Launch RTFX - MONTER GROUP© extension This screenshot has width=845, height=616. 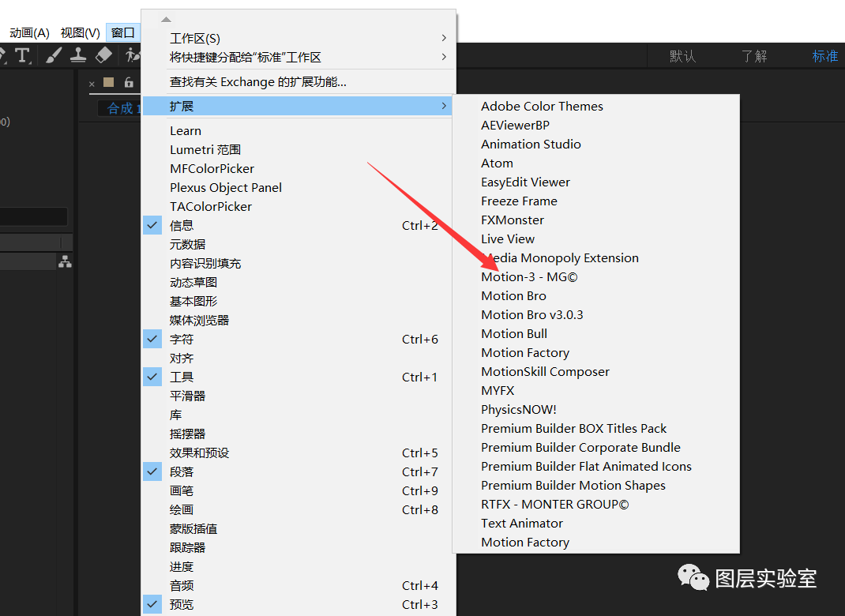point(596,504)
